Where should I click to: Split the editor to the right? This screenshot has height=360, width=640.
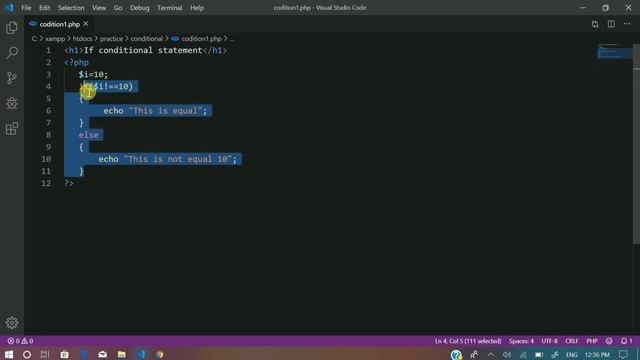pyautogui.click(x=611, y=24)
